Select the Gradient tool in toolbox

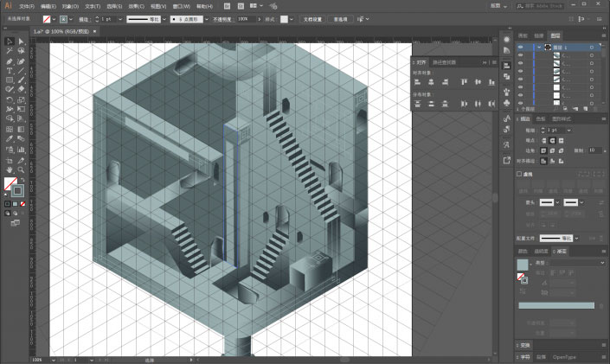21,129
